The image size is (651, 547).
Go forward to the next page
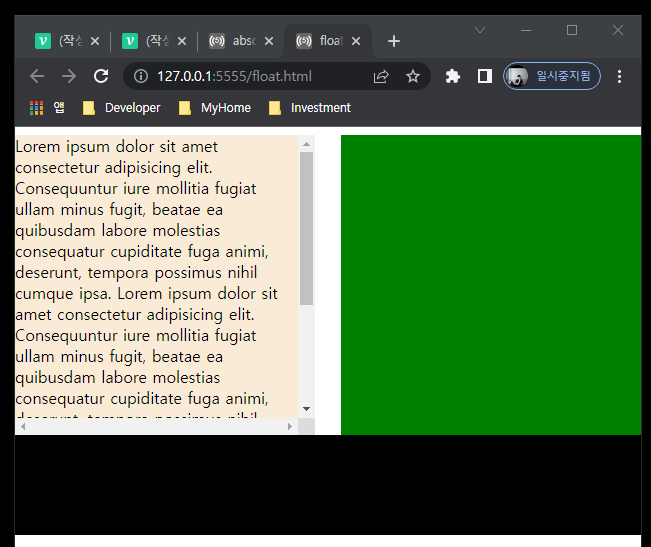coord(69,76)
